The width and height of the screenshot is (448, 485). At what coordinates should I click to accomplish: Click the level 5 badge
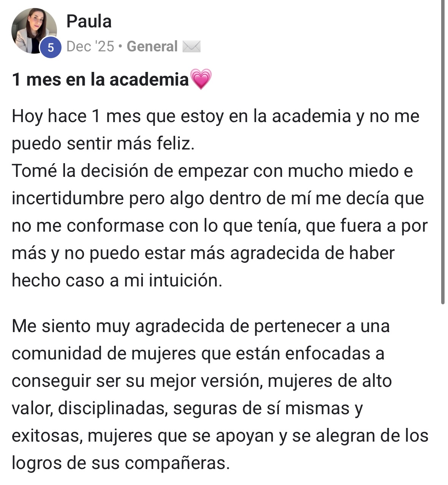click(x=51, y=48)
